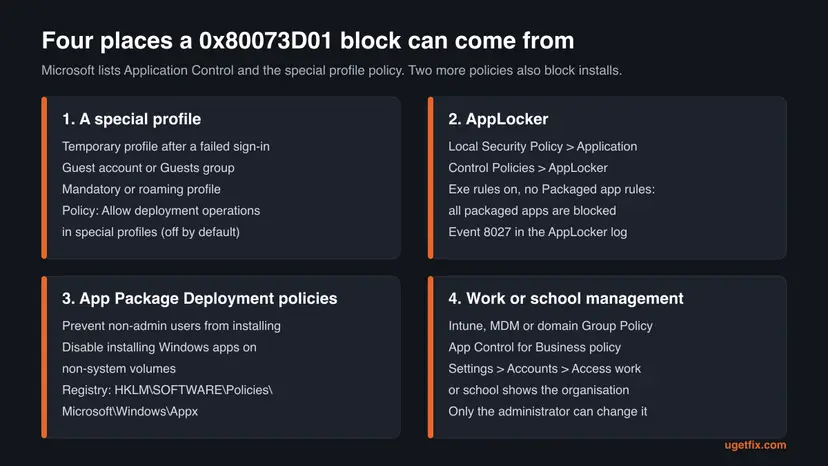Viewport: 828px width, 466px height.
Task: Click the line 'Prevent non-admin users from installing'
Action: pyautogui.click(x=172, y=326)
